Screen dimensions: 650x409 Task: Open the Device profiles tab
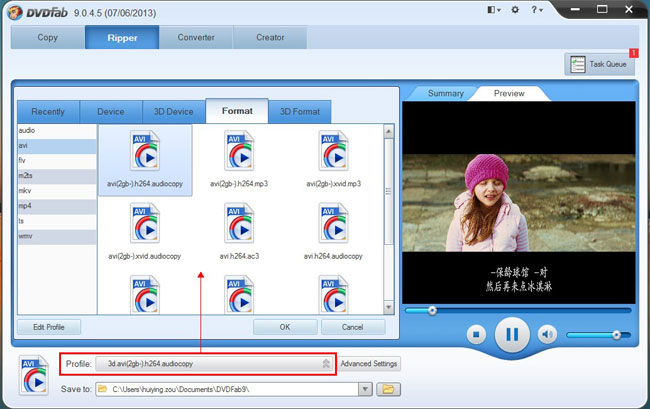click(111, 111)
